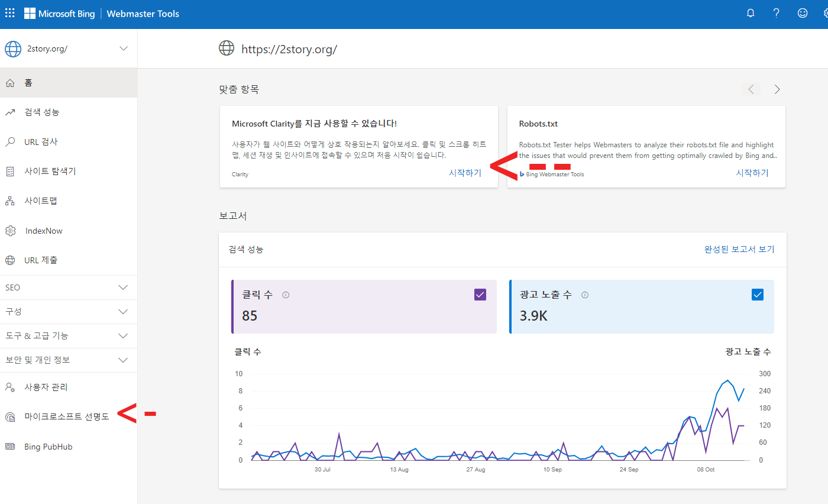Uncheck the 광고 노출 수 checkbox
Viewport: 828px width, 504px height.
[x=757, y=295]
